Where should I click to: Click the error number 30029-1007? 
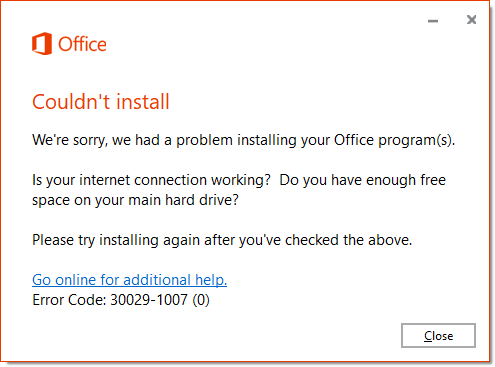click(x=149, y=300)
